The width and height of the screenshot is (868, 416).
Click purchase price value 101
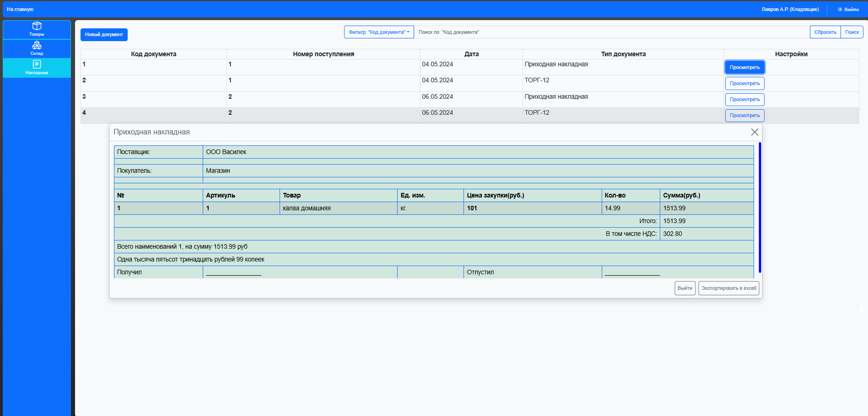coord(472,208)
